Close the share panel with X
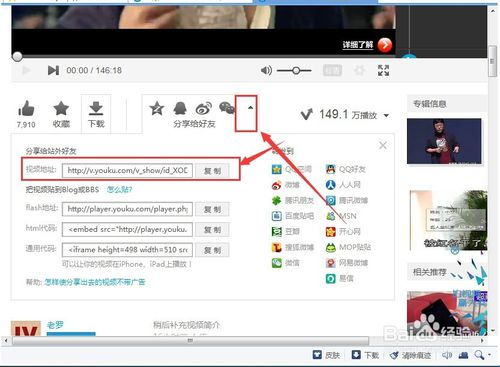 click(383, 145)
